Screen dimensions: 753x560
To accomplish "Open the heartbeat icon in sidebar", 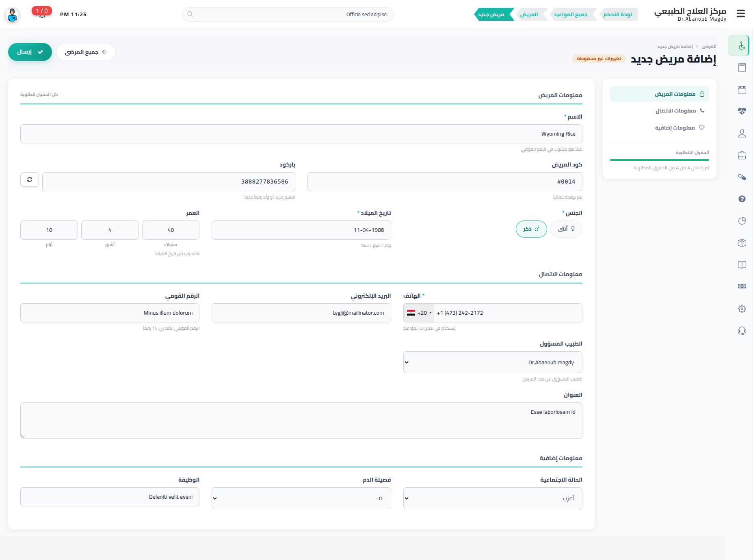I will tap(742, 111).
